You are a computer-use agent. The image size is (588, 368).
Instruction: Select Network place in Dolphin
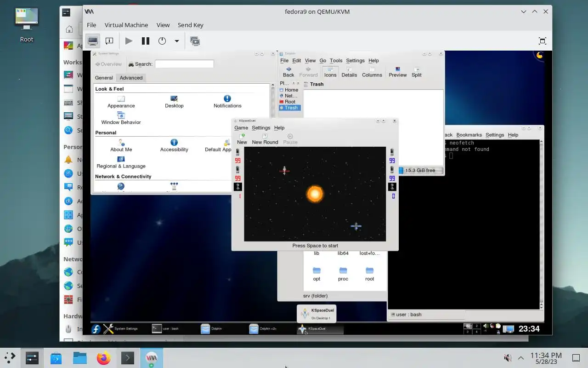tap(289, 96)
